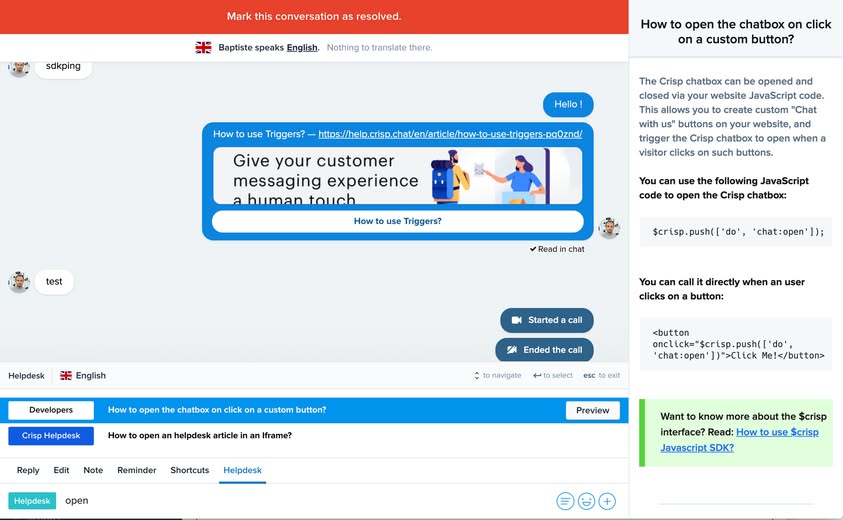Click the video camera Started a call bubble
843x520 pixels.
coord(547,320)
